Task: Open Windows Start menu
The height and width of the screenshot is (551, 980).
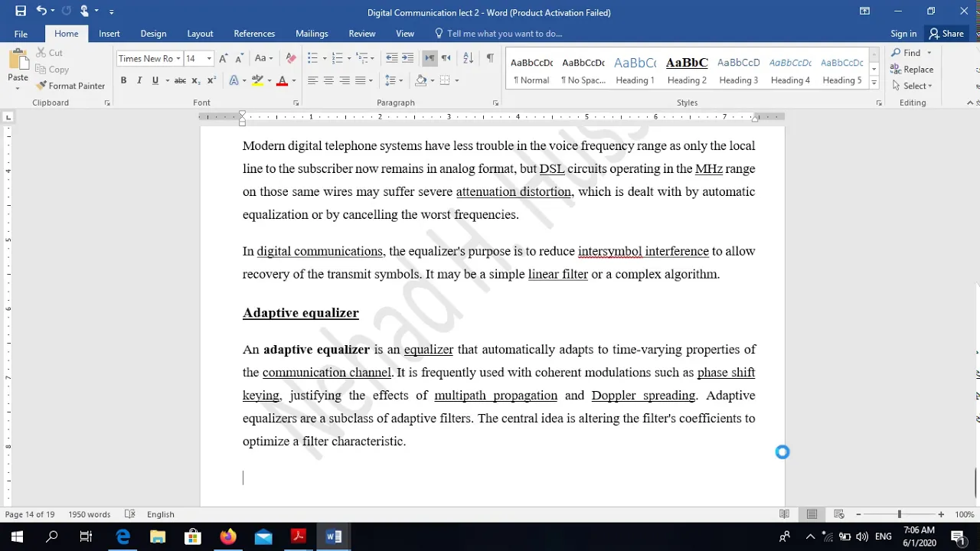Action: (x=17, y=536)
